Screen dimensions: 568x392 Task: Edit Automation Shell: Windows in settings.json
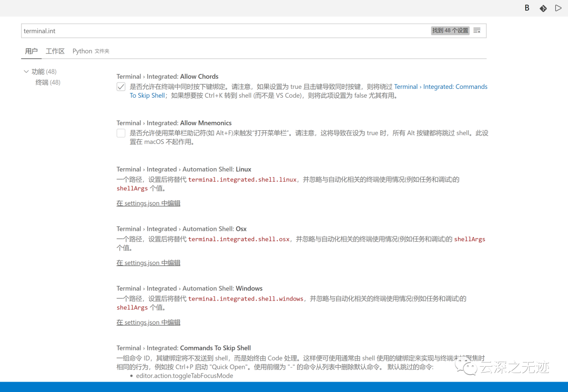click(148, 322)
